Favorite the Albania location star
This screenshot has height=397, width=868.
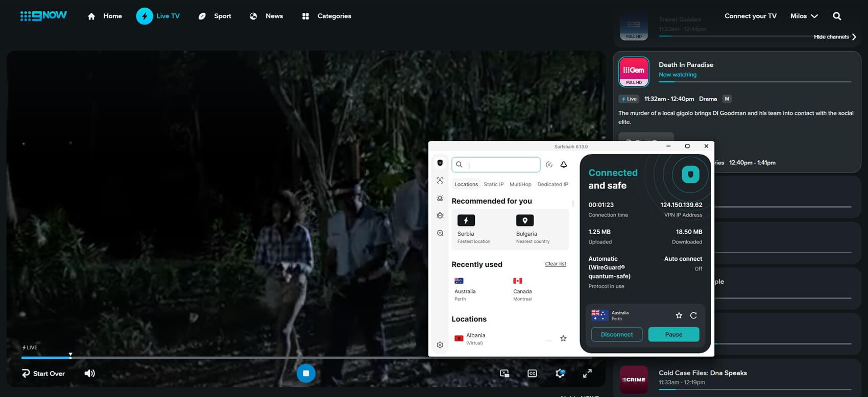(563, 338)
